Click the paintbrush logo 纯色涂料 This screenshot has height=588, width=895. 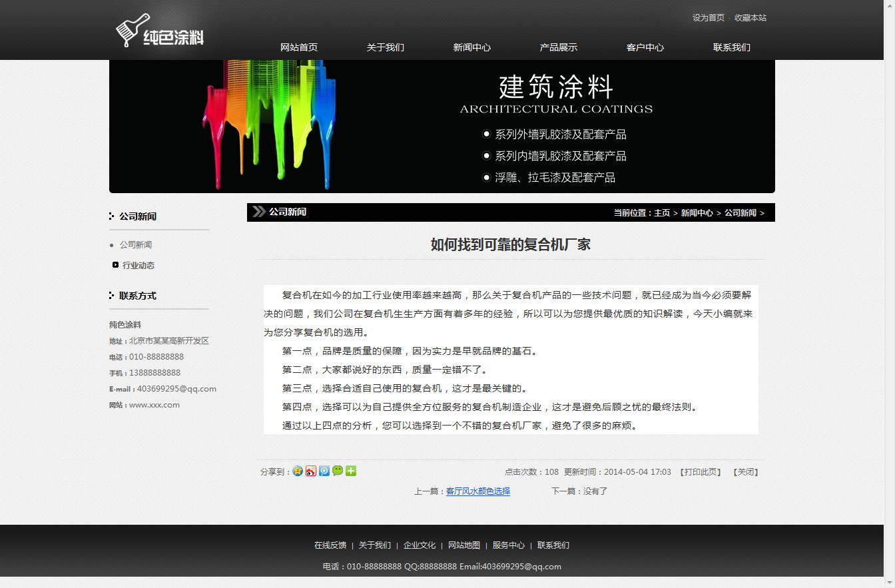pos(160,31)
